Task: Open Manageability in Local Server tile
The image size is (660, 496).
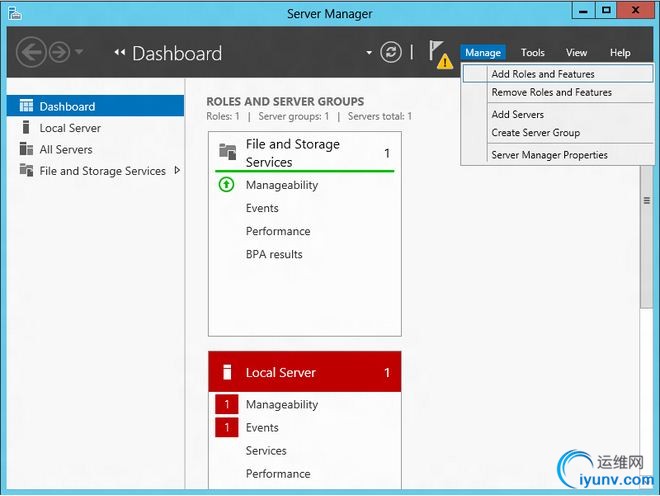Action: pos(282,405)
